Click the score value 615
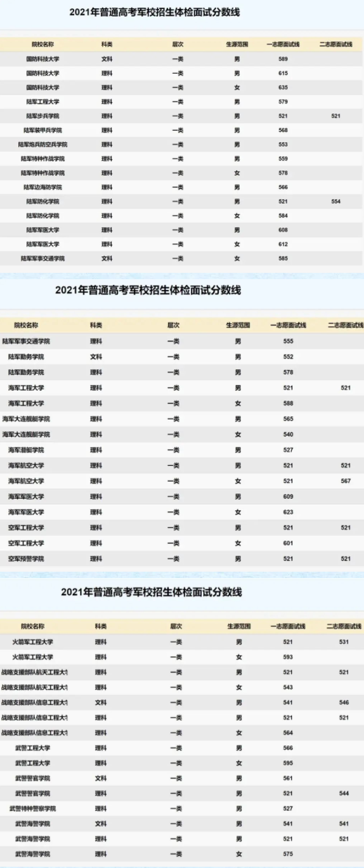364x868 pixels. [x=283, y=74]
